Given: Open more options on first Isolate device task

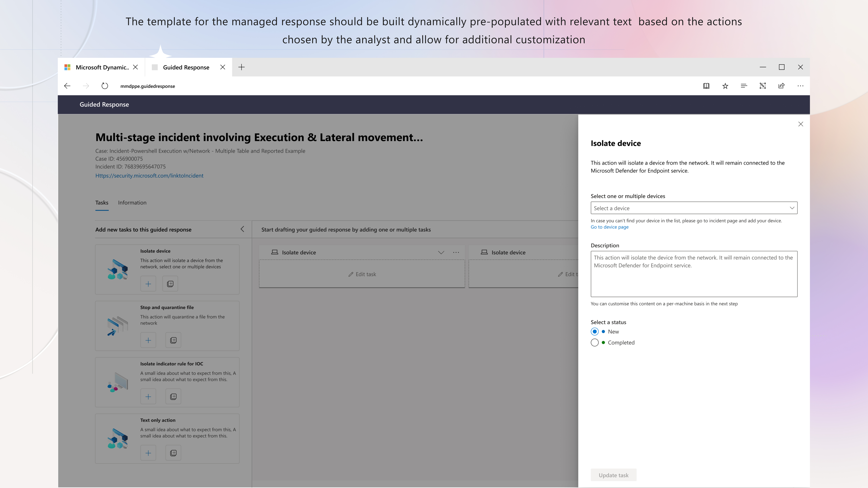Looking at the screenshot, I should (x=456, y=252).
